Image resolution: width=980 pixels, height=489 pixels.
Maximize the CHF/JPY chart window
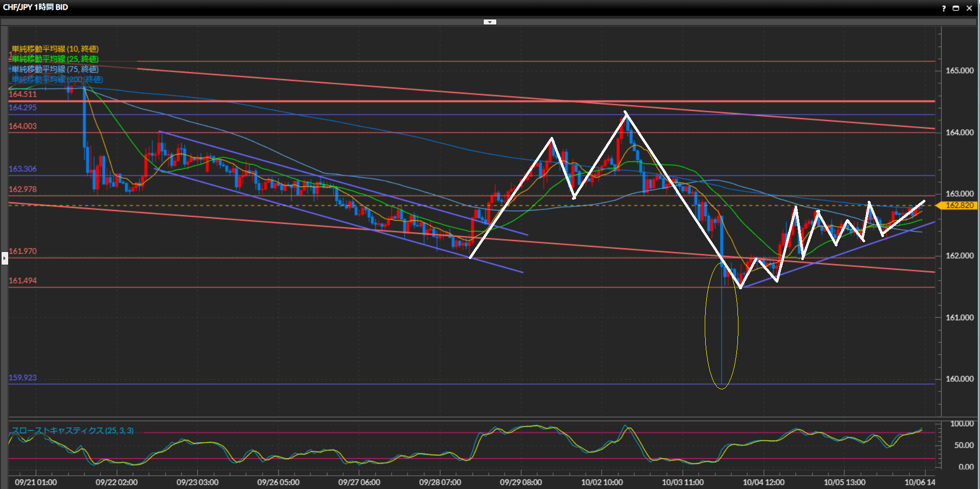pyautogui.click(x=955, y=8)
